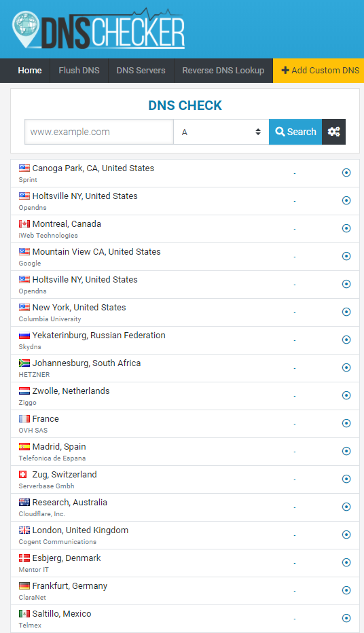Viewport: 364px width, 633px height.
Task: Focus the www.example.com domain input
Action: tap(99, 132)
